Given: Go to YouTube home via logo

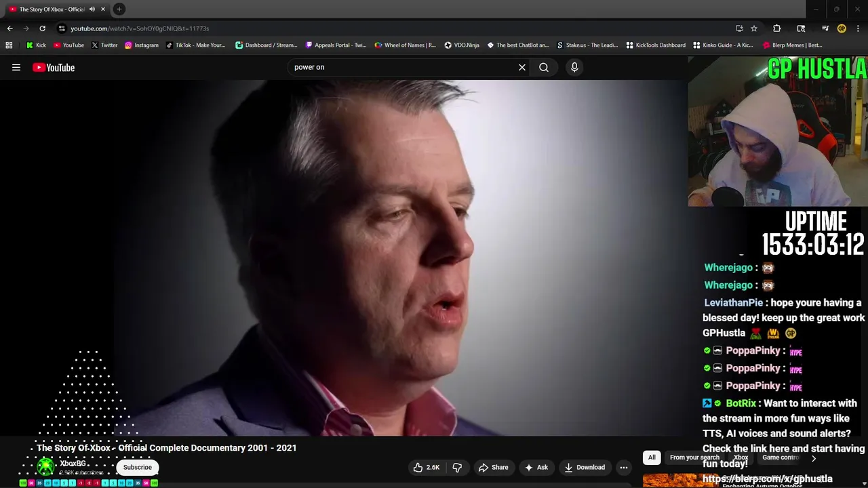Looking at the screenshot, I should pyautogui.click(x=54, y=67).
